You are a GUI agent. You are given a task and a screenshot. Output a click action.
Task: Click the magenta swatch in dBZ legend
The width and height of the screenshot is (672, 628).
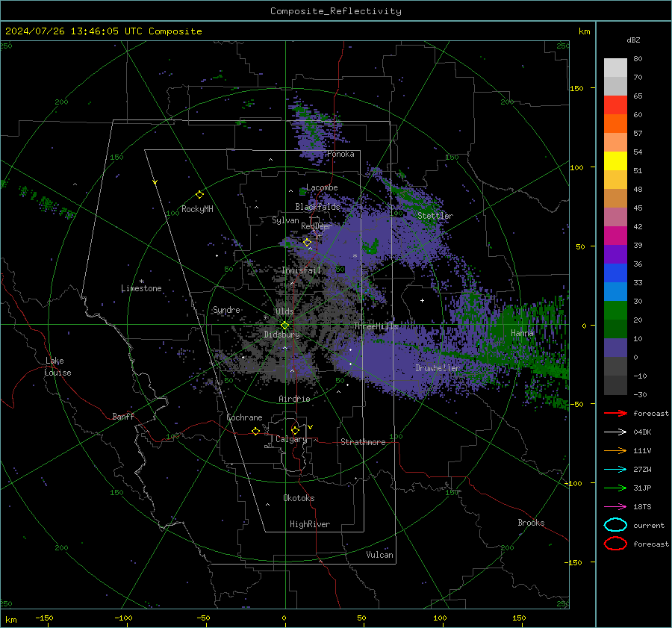pyautogui.click(x=615, y=235)
